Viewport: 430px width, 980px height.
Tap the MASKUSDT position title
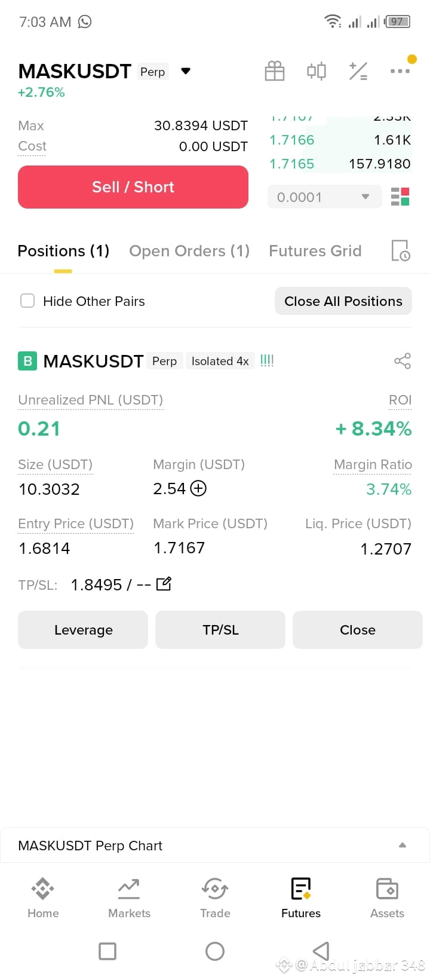tap(93, 361)
